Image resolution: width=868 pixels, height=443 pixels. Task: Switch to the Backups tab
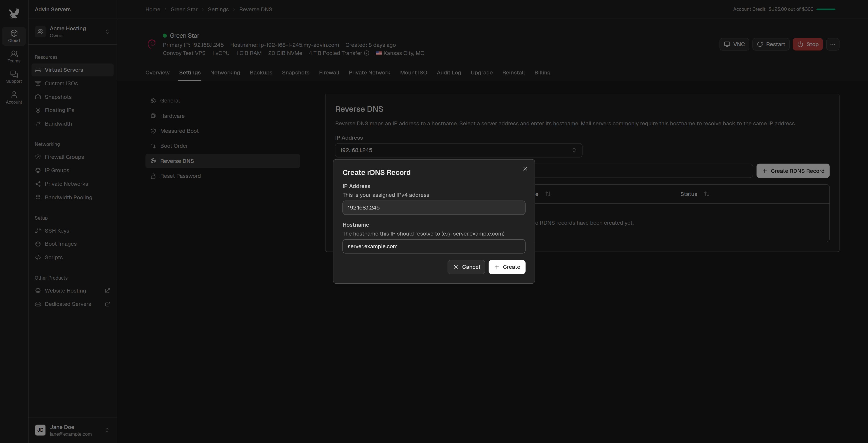(x=261, y=73)
